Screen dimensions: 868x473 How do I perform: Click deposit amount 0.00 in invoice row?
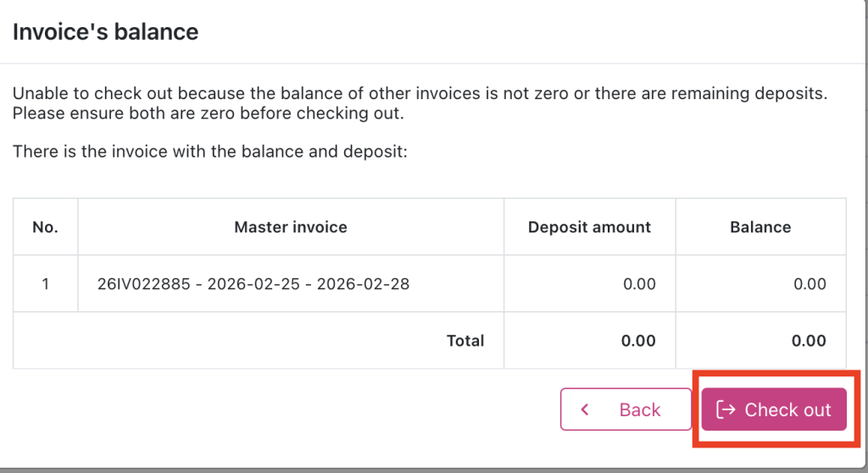[639, 284]
